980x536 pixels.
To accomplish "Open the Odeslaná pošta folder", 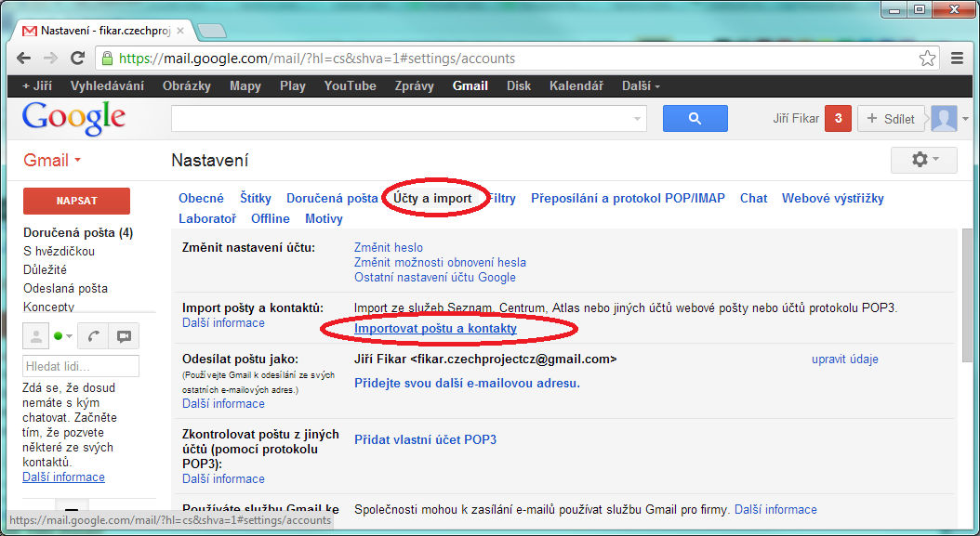I will [x=66, y=289].
